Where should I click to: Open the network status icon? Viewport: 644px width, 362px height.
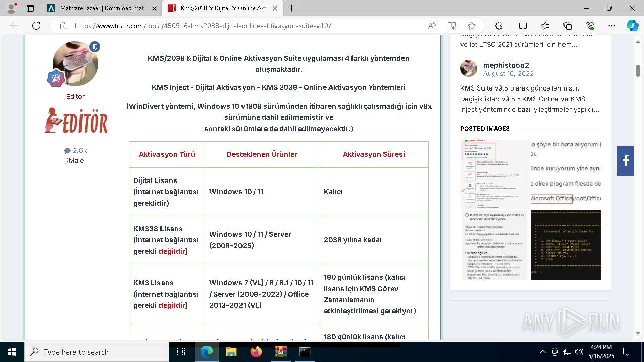click(x=567, y=352)
